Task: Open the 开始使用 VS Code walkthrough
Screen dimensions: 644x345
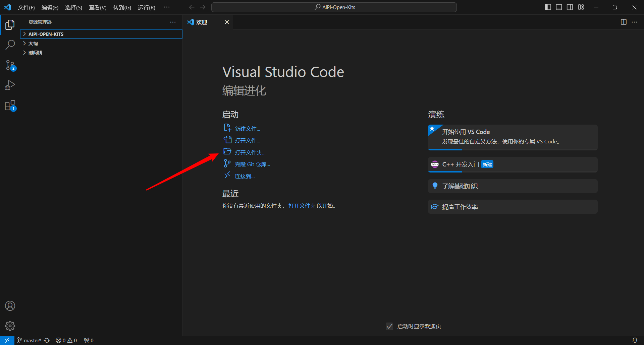Action: pos(513,137)
